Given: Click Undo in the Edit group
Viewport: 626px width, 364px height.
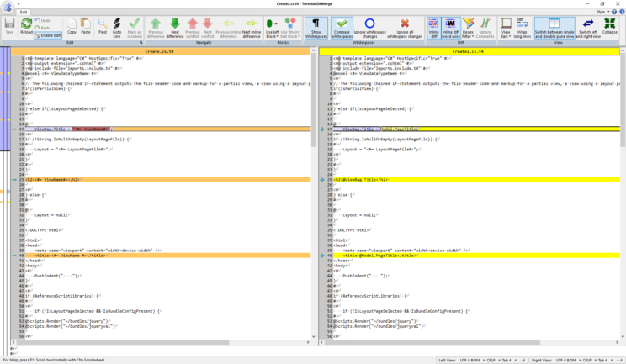Looking at the screenshot, I should (x=43, y=20).
